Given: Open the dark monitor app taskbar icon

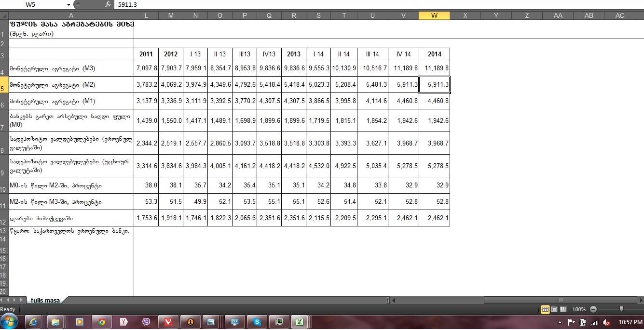Looking at the screenshot, I should (x=278, y=322).
